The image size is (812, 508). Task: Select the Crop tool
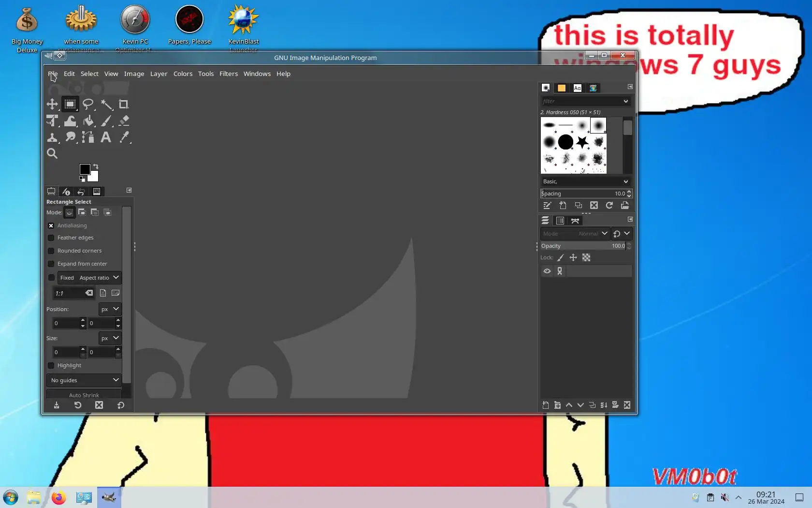click(124, 104)
